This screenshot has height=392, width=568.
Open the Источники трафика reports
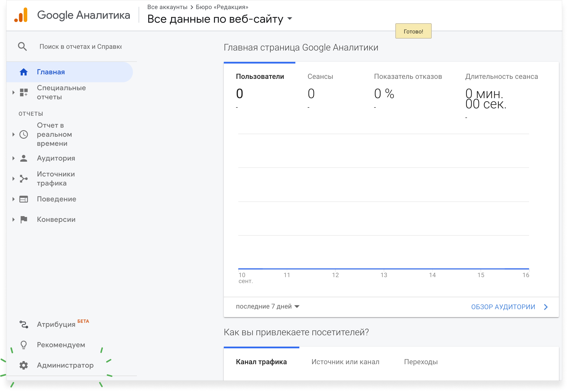pos(56,179)
